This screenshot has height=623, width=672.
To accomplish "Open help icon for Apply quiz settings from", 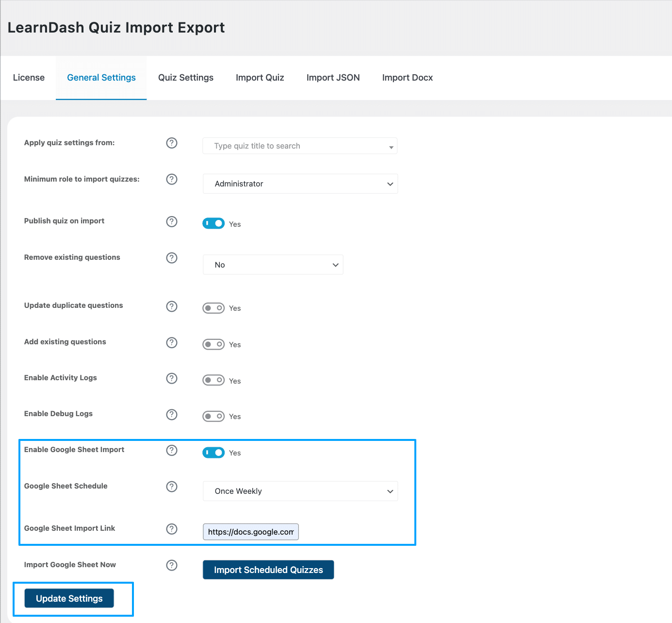I will (172, 143).
